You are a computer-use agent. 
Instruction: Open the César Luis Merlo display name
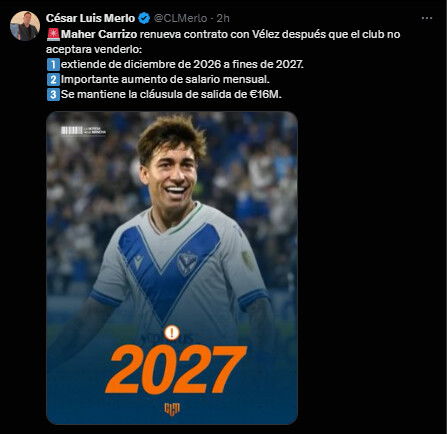(90, 18)
